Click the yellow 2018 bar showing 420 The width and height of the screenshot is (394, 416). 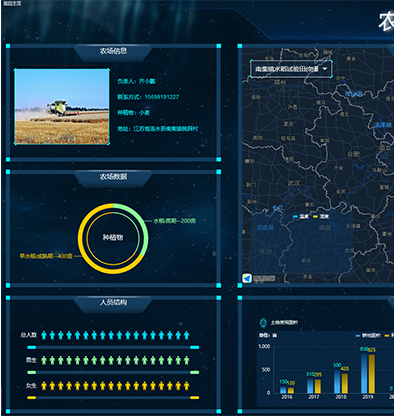tap(345, 383)
